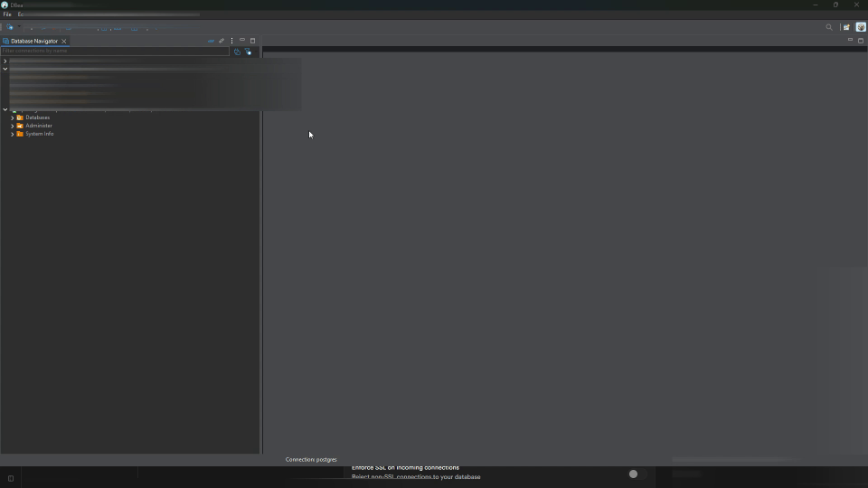This screenshot has width=868, height=488.
Task: Expand the Databases folder
Action: coord(12,117)
